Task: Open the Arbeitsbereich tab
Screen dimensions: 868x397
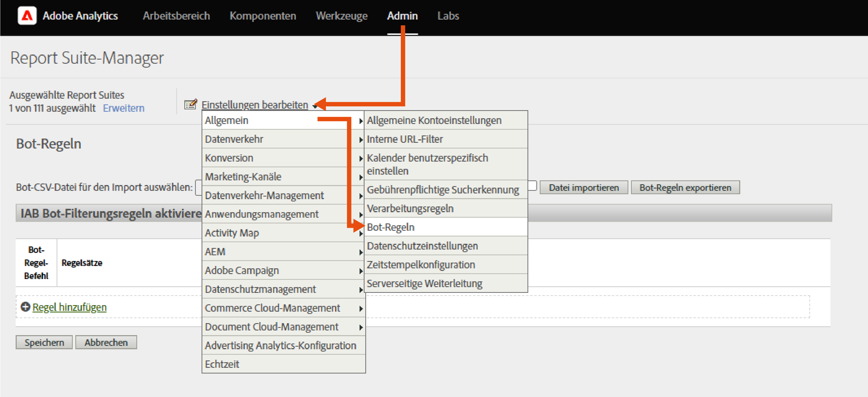Action: (176, 16)
